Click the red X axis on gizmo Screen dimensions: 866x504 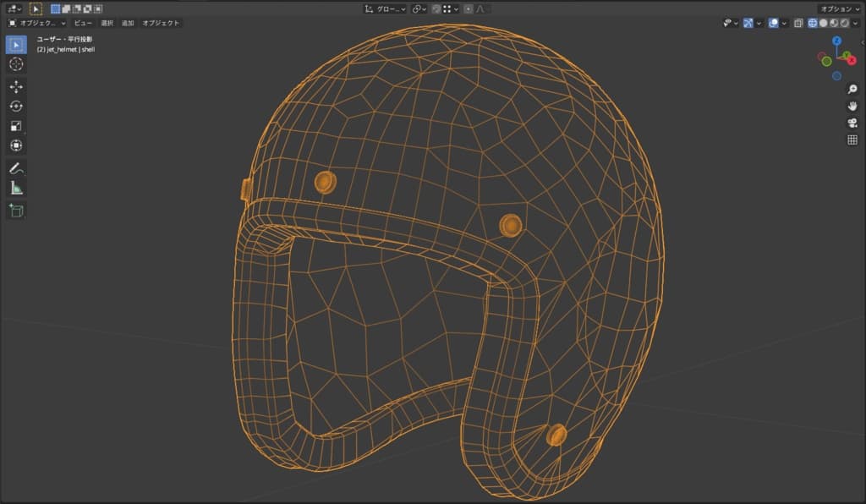[852, 60]
